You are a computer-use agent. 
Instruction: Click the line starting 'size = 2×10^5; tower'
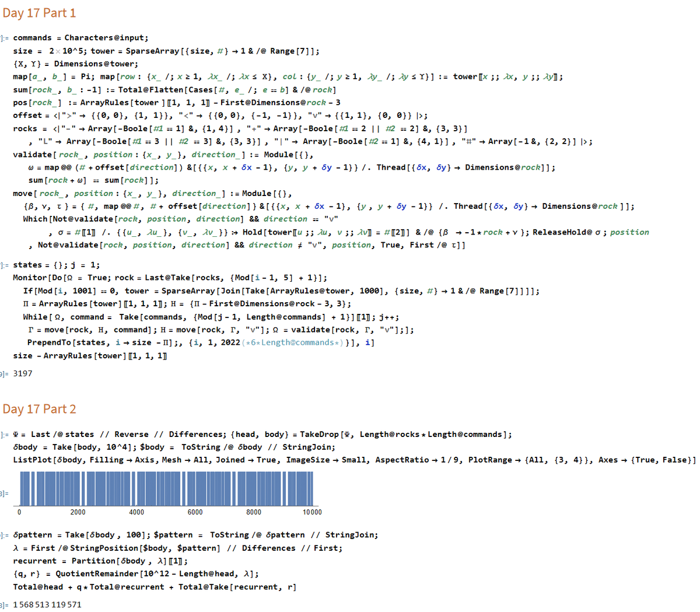[x=166, y=51]
